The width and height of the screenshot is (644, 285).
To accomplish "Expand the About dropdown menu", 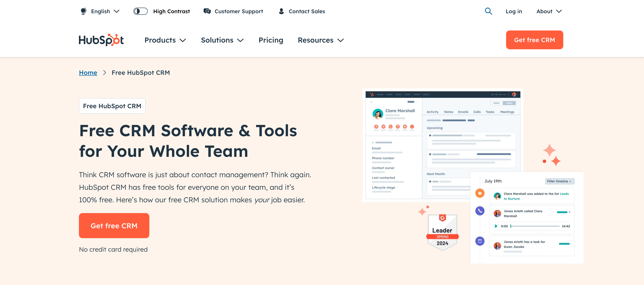I will coord(549,11).
